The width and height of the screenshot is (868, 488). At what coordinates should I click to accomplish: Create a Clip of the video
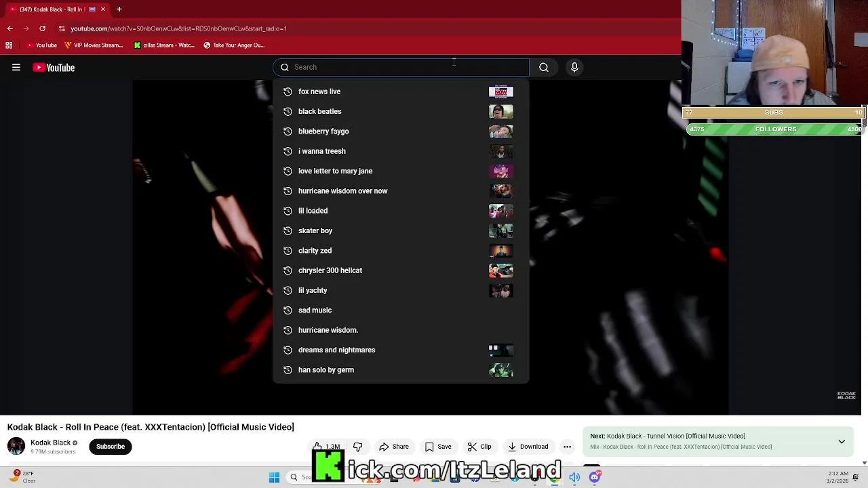pos(479,447)
